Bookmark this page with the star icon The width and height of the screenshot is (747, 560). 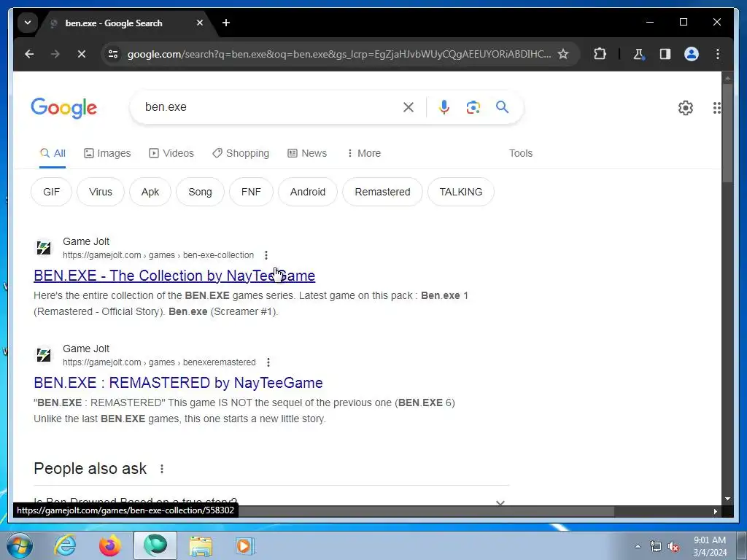(563, 54)
